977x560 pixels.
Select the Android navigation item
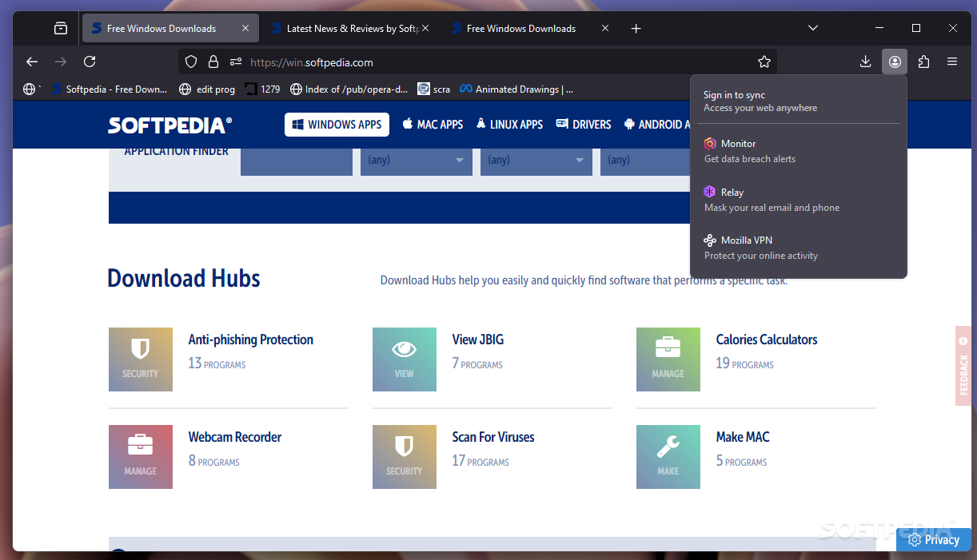tap(657, 125)
